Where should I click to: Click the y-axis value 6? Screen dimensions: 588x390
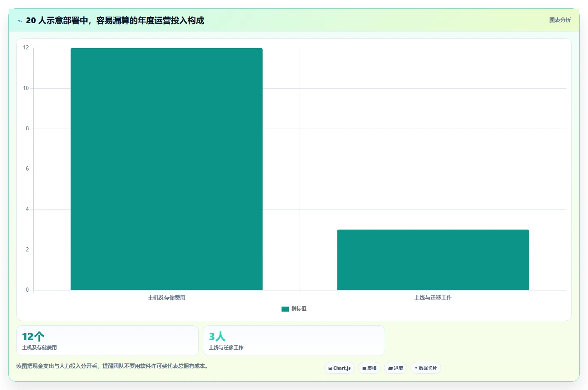pos(27,169)
